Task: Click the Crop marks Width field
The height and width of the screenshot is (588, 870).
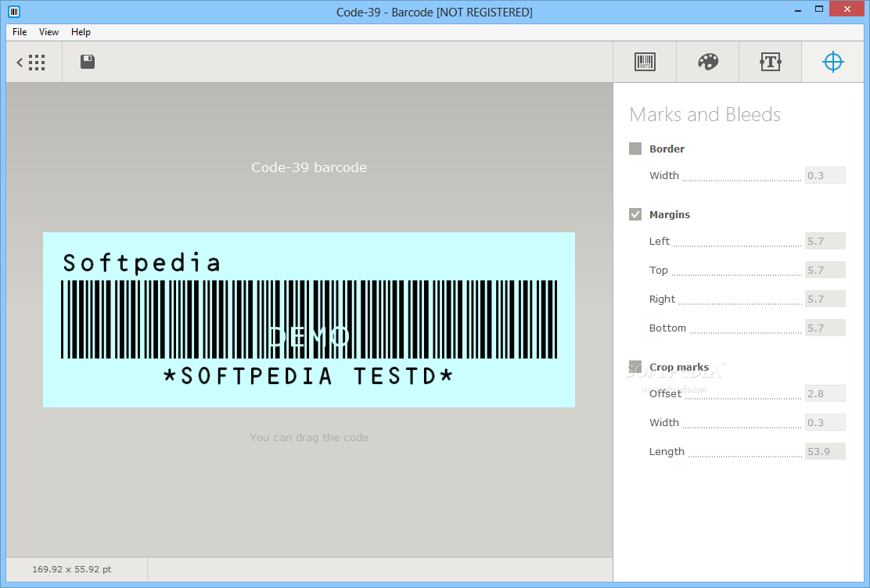Action: [x=825, y=422]
